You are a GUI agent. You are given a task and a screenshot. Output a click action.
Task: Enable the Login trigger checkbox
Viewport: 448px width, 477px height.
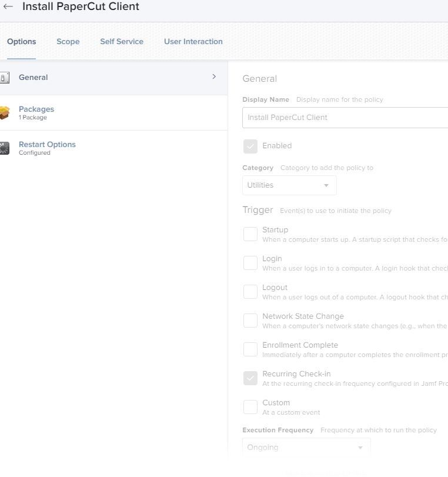(250, 263)
